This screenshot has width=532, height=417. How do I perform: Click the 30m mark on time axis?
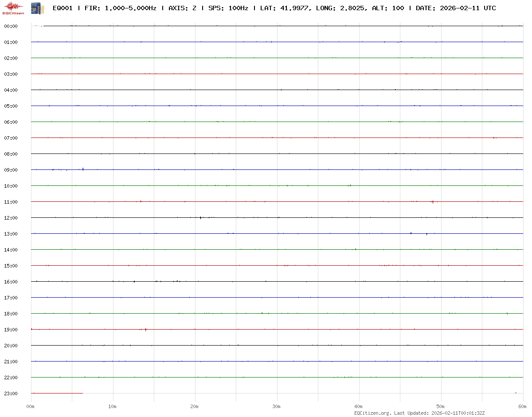coord(277,406)
